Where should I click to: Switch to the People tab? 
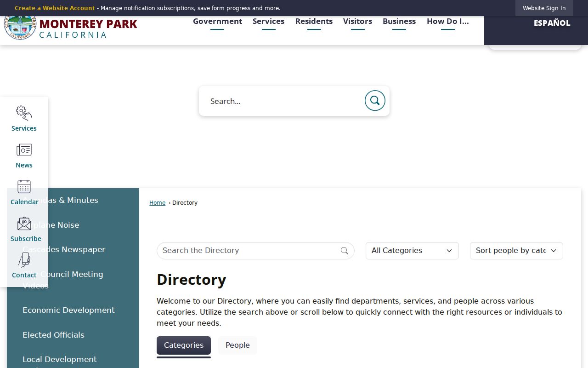237,345
